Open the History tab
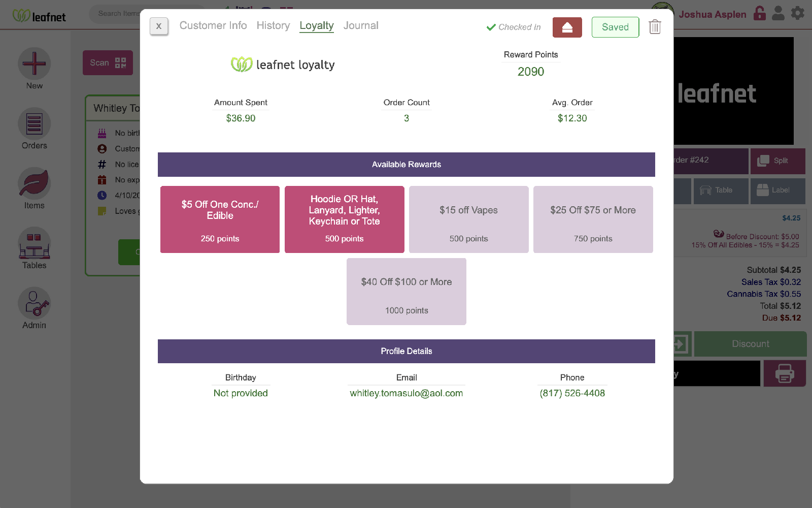 click(273, 25)
